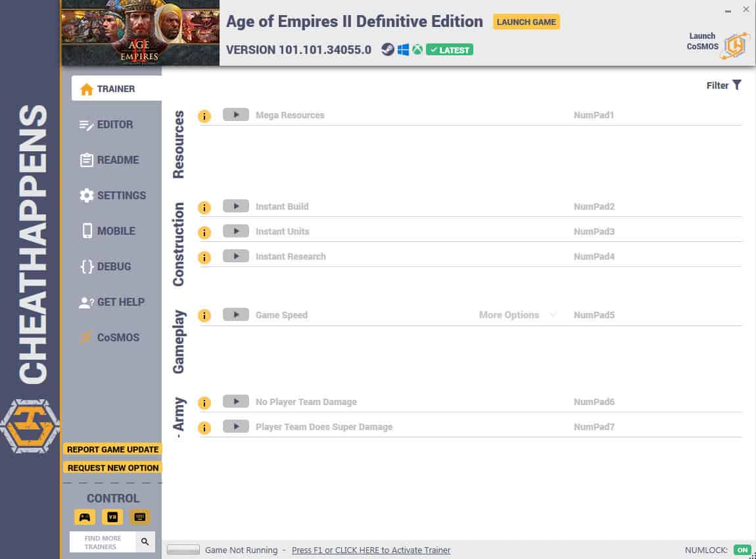Click the NumPad6 hotkey for No Player Team Damage
The image size is (756, 559).
pyautogui.click(x=594, y=402)
